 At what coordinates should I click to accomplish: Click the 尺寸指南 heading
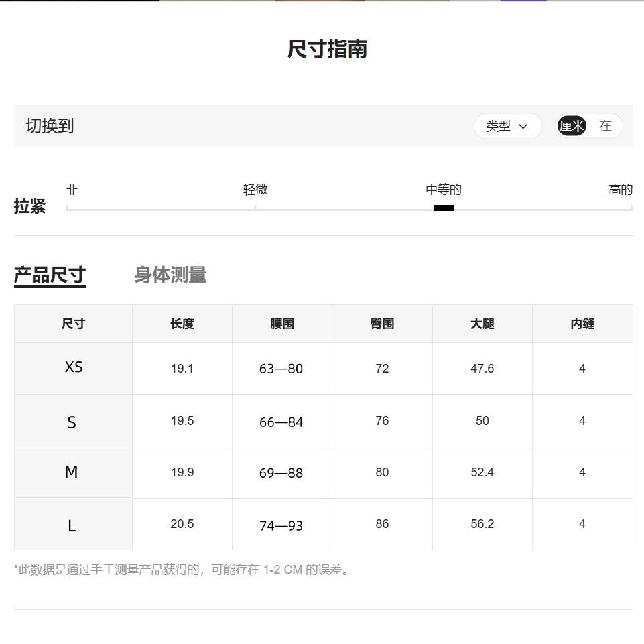(327, 49)
